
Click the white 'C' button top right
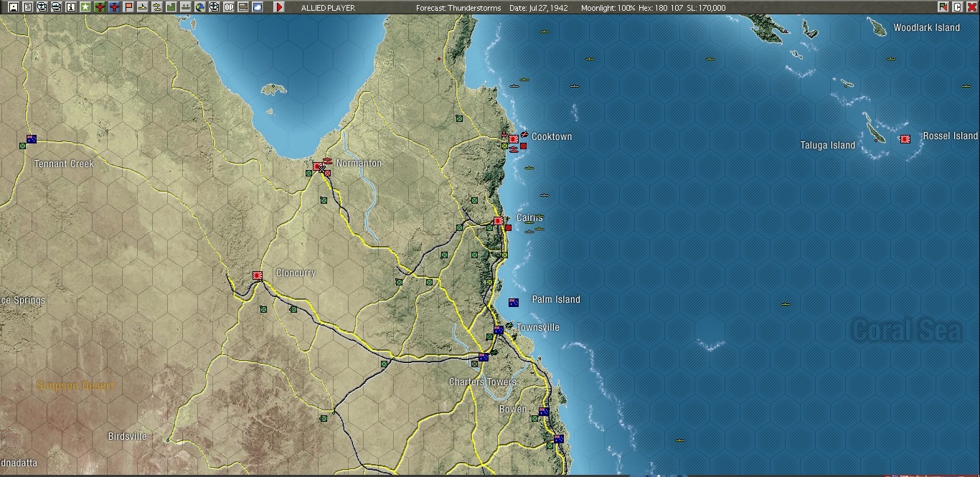click(x=957, y=7)
